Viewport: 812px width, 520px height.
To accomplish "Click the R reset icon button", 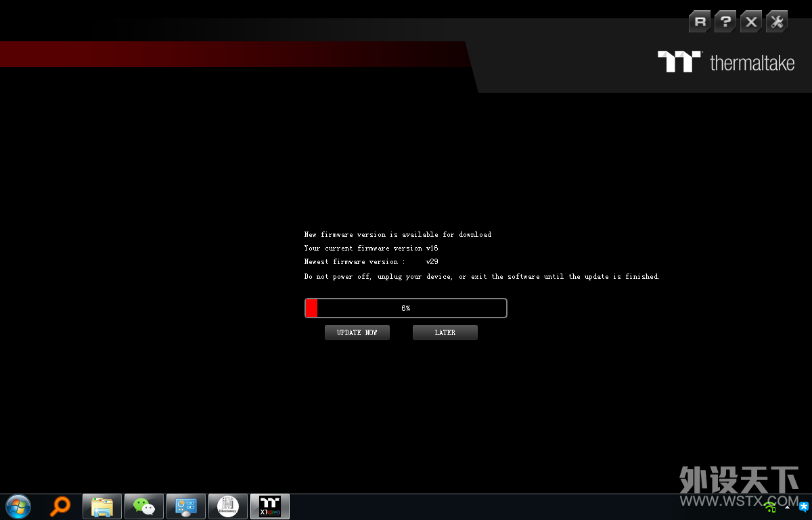I will [x=700, y=22].
